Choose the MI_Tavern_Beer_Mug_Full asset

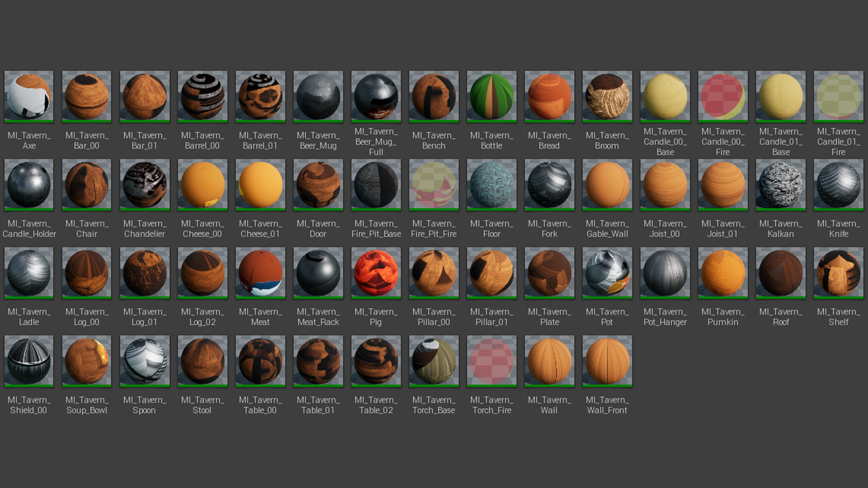376,96
